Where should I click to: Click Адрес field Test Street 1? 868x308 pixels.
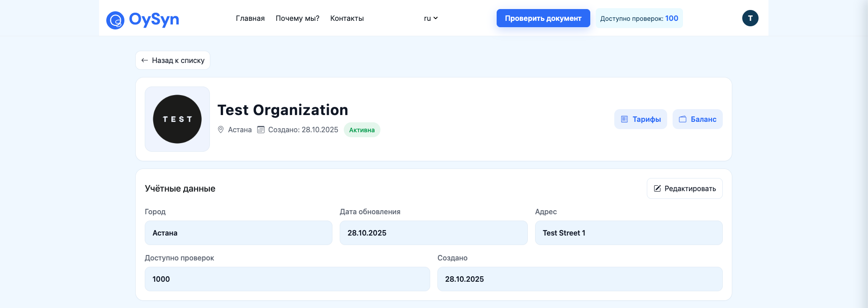(x=629, y=233)
